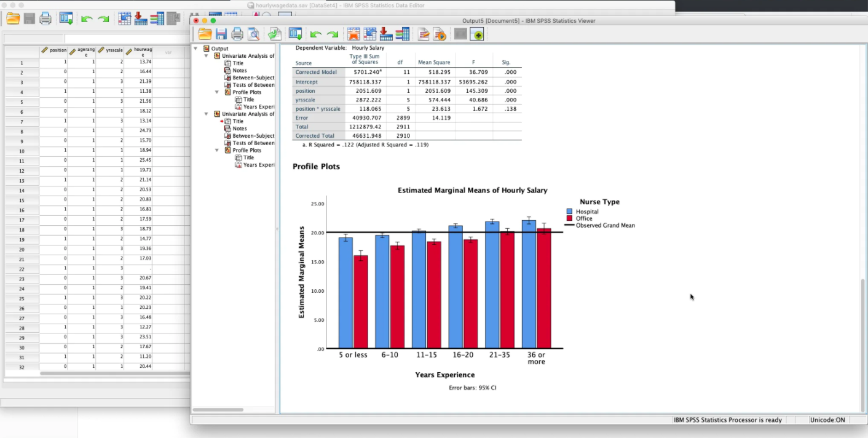
Task: Click the Export output icon in Viewer toolbar
Action: 275,34
